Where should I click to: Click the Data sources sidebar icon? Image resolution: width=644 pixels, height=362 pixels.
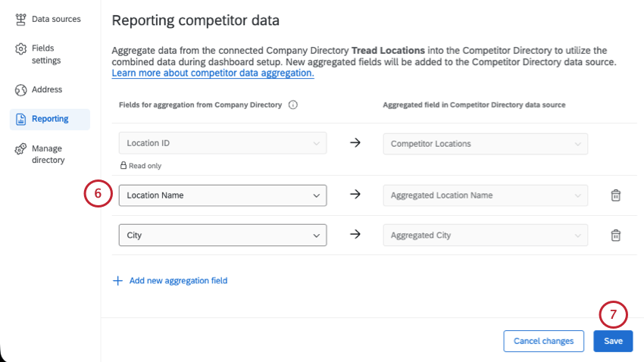[x=21, y=19]
